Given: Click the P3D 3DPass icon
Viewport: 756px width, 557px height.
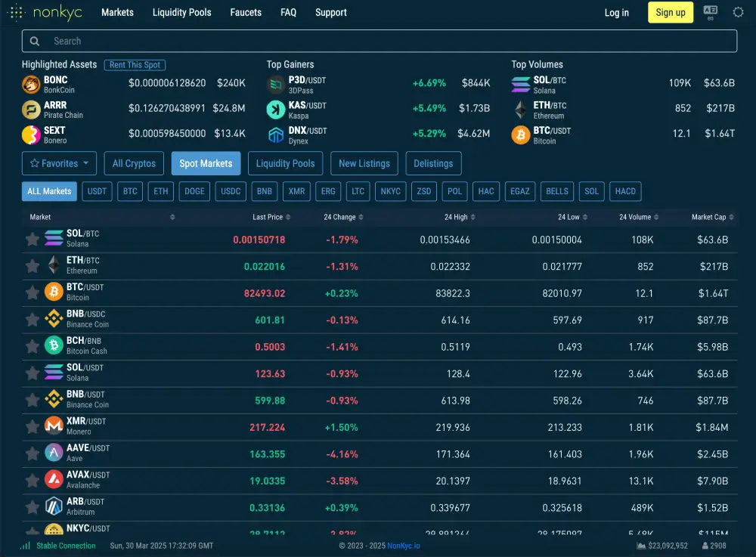Looking at the screenshot, I should 276,85.
